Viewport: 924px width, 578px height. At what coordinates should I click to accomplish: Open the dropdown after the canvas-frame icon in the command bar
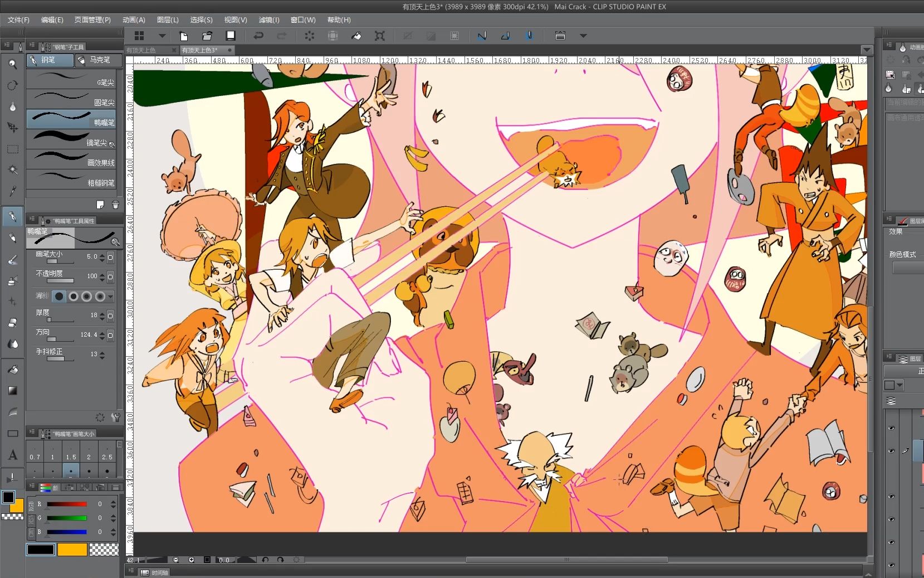(x=583, y=36)
